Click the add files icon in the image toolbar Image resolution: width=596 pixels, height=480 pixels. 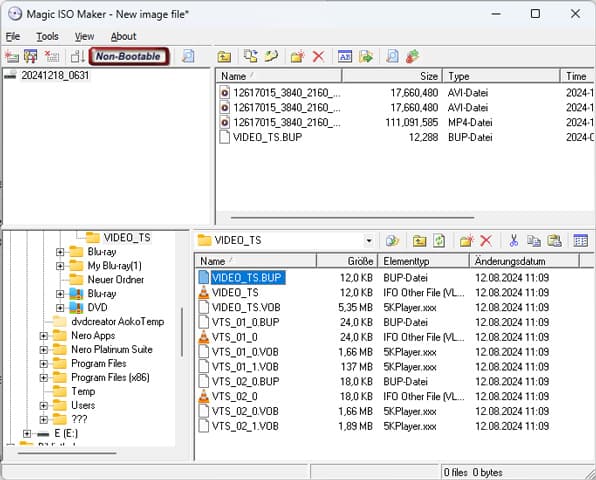(x=250, y=56)
